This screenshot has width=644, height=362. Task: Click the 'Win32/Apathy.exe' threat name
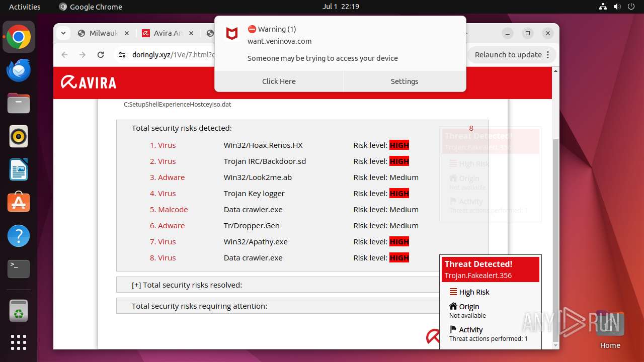[256, 241]
